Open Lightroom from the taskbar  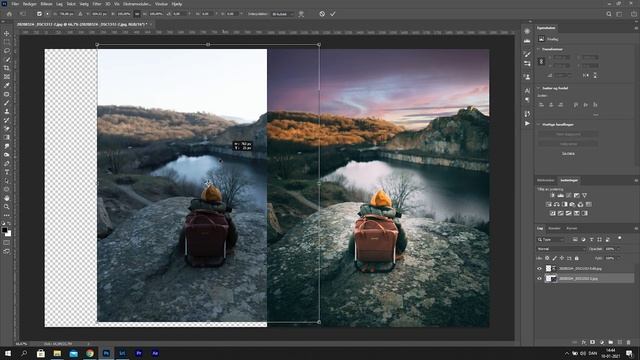[122, 353]
